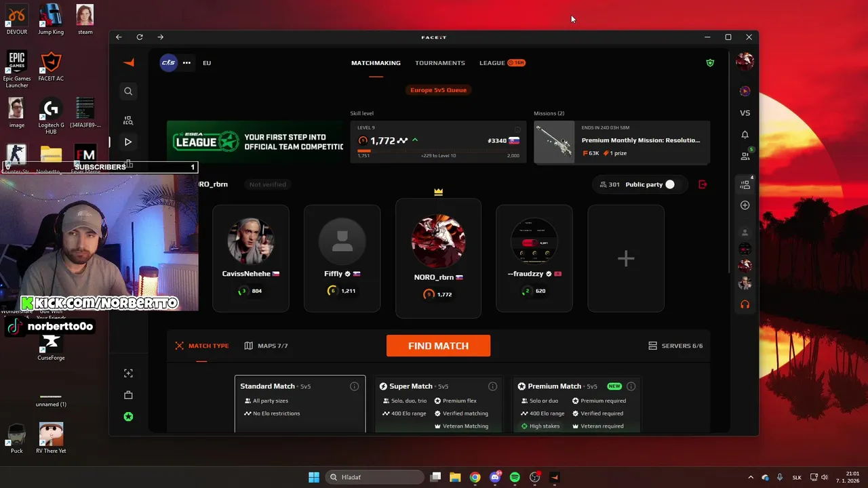Go back using the left arrow
This screenshot has height=488, width=868.
tap(119, 37)
